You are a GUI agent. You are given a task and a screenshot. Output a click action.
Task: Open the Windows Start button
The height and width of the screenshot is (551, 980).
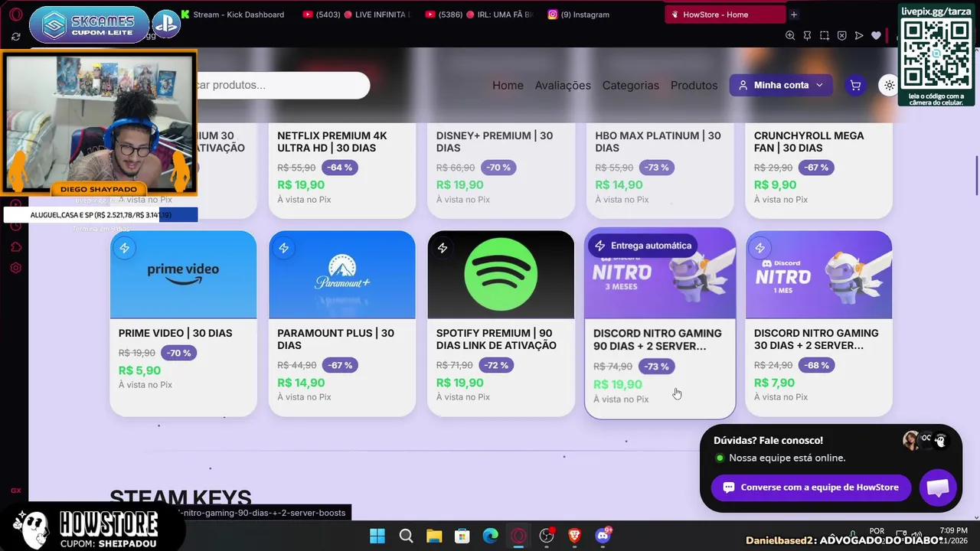coord(377,536)
